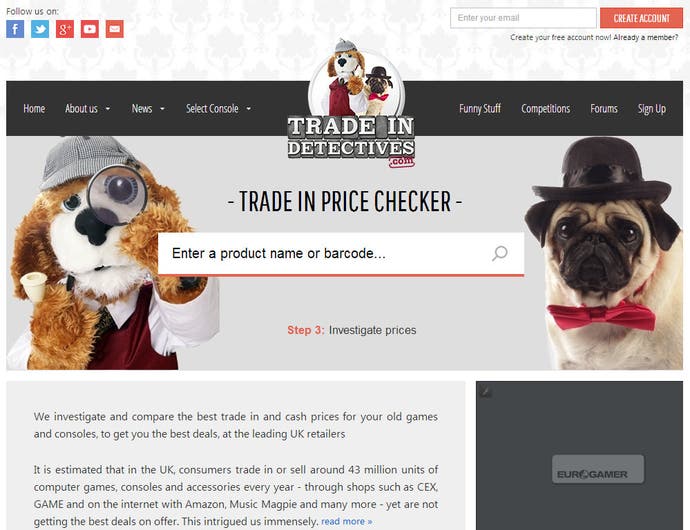Click the Trade In Detectives logo
690x530 pixels.
coord(351,104)
